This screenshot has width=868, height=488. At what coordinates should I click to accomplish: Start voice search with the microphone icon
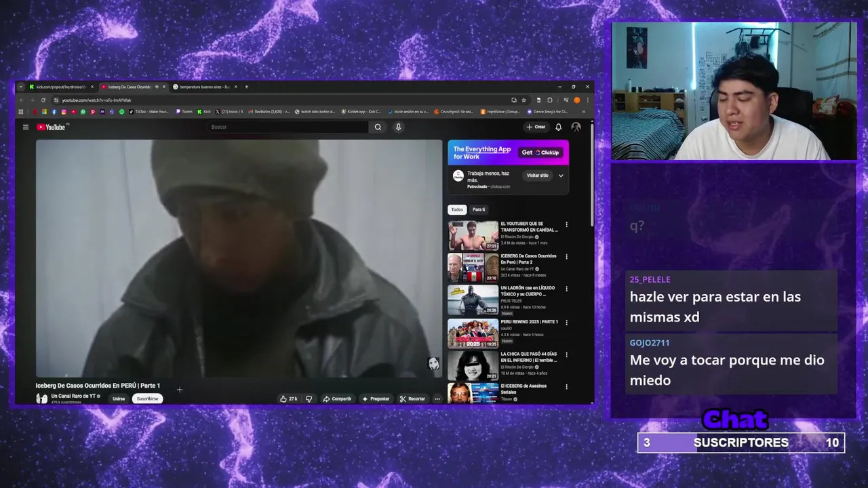point(398,127)
